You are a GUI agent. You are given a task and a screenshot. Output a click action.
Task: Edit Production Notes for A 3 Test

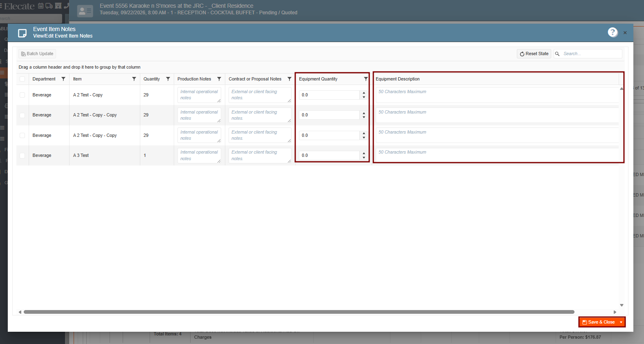tap(199, 155)
